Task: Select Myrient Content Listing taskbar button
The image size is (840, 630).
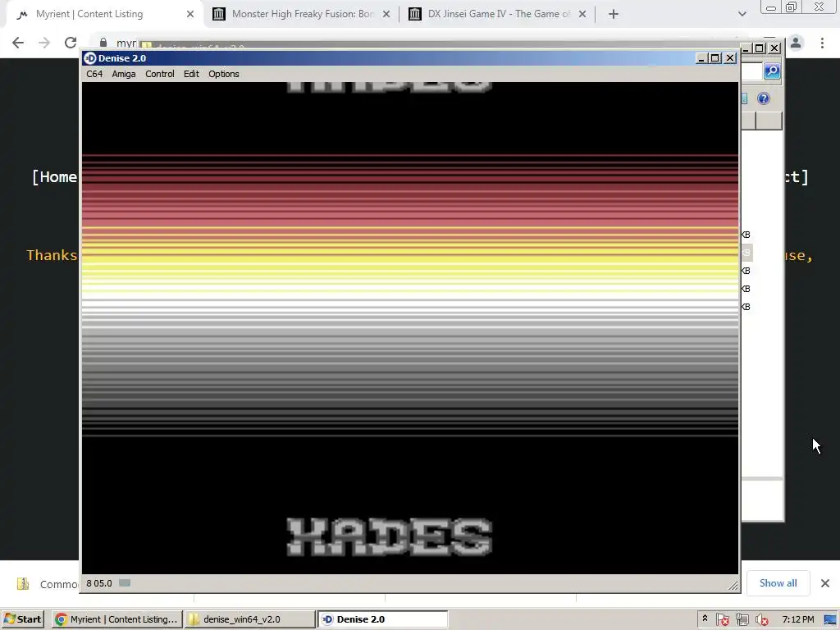Action: 116,619
